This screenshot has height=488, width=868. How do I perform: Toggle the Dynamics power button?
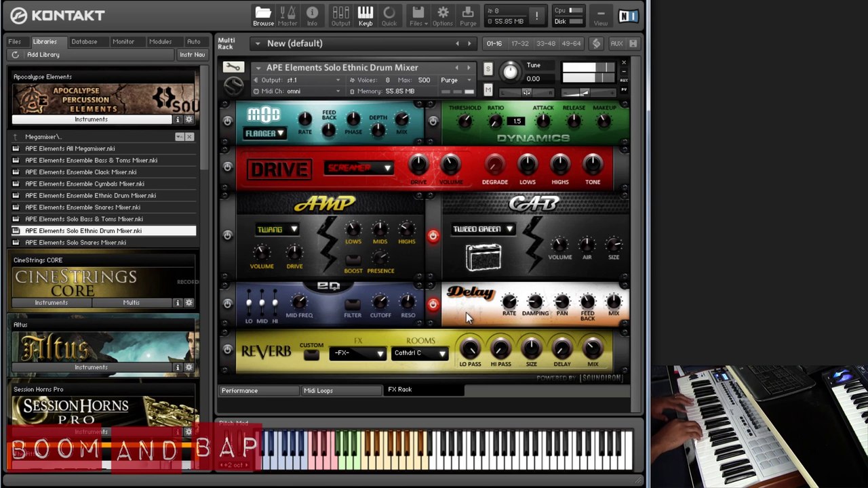433,121
